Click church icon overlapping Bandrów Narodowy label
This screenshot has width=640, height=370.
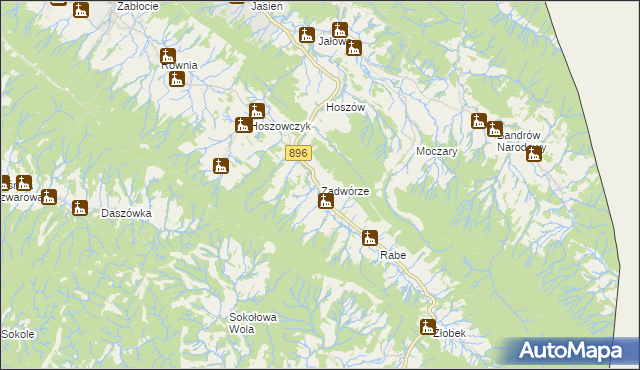[x=533, y=154]
